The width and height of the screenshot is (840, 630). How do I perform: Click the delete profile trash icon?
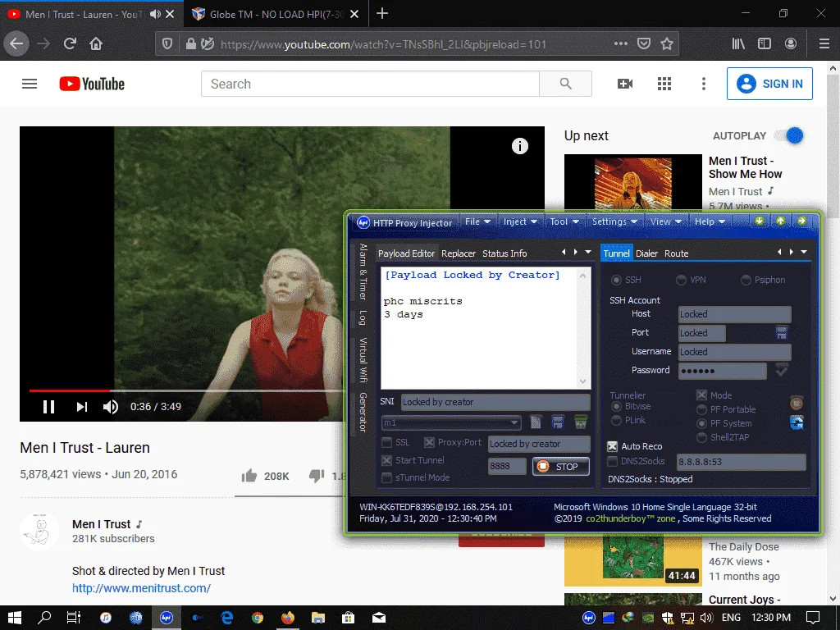pos(581,422)
